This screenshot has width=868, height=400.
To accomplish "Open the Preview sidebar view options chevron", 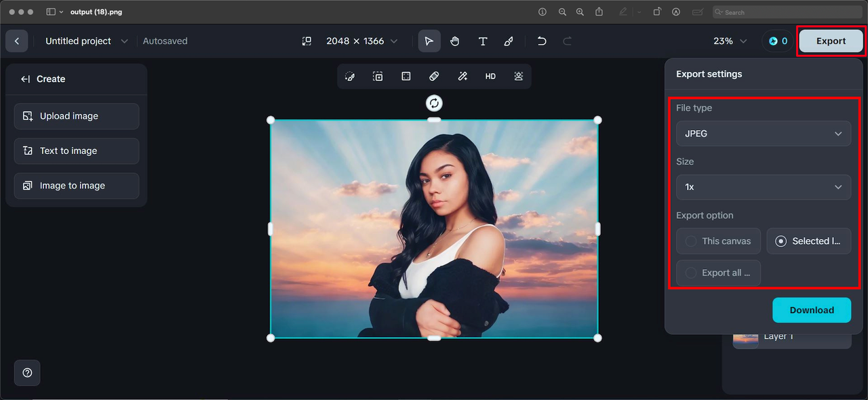I will 62,12.
